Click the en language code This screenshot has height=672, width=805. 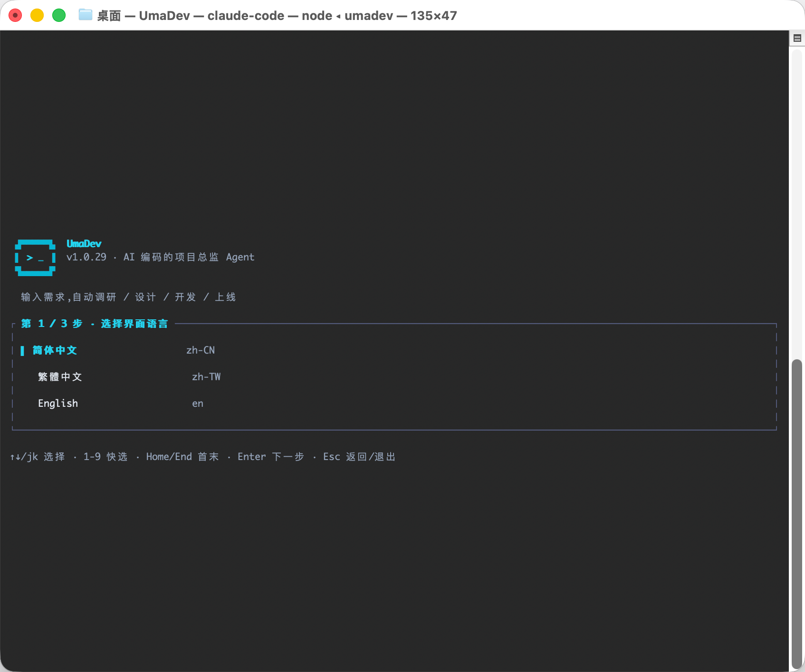[198, 403]
